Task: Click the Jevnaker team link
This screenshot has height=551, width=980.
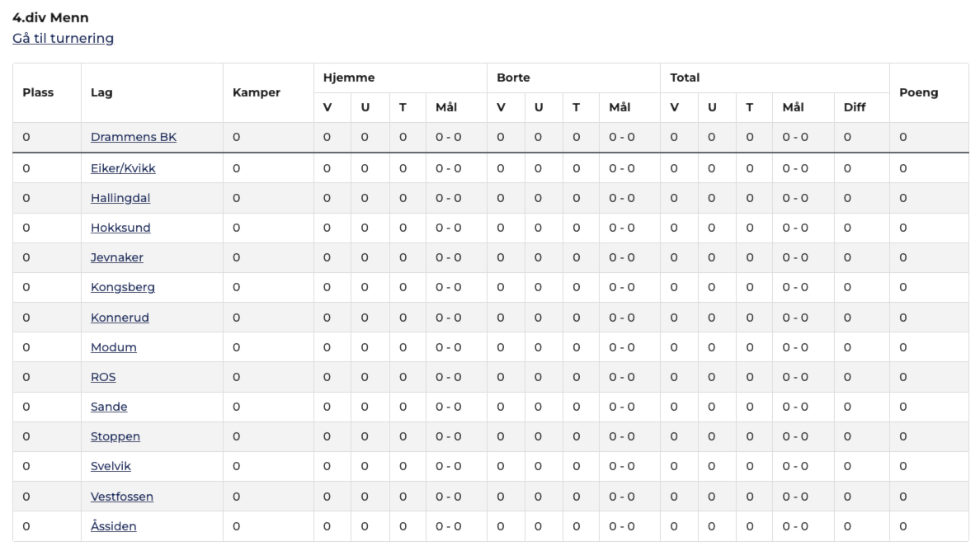Action: click(117, 257)
